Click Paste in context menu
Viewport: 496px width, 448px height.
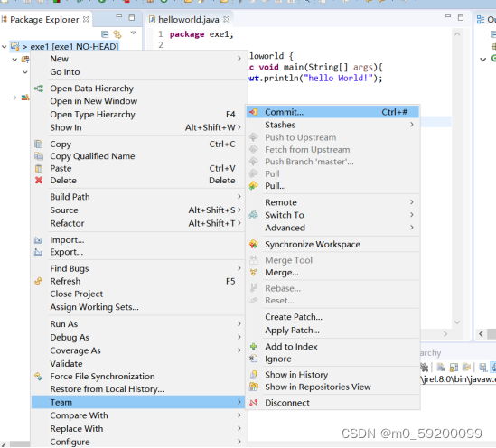point(138,169)
